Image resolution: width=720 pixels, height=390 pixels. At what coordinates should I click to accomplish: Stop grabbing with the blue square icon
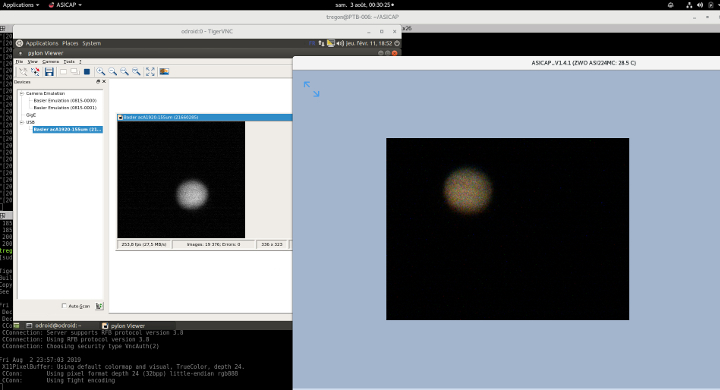coord(87,72)
